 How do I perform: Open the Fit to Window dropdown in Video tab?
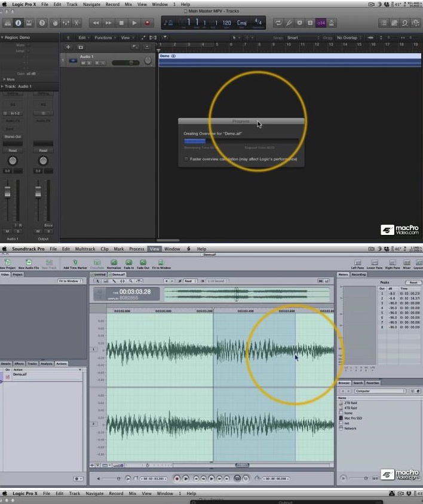coord(70,281)
